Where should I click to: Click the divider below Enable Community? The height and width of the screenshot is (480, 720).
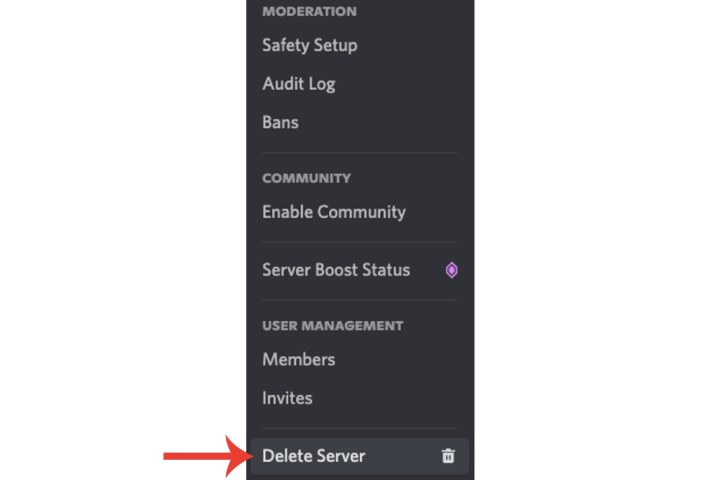(359, 242)
